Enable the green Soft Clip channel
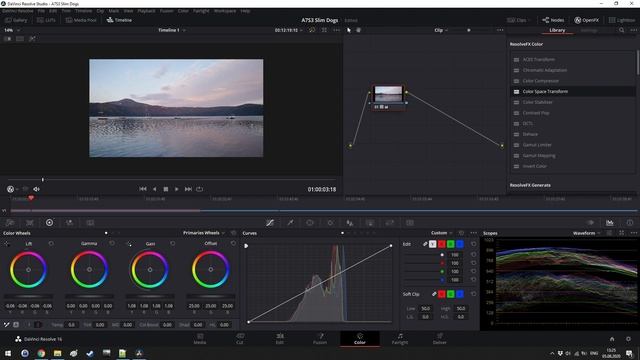 click(451, 294)
